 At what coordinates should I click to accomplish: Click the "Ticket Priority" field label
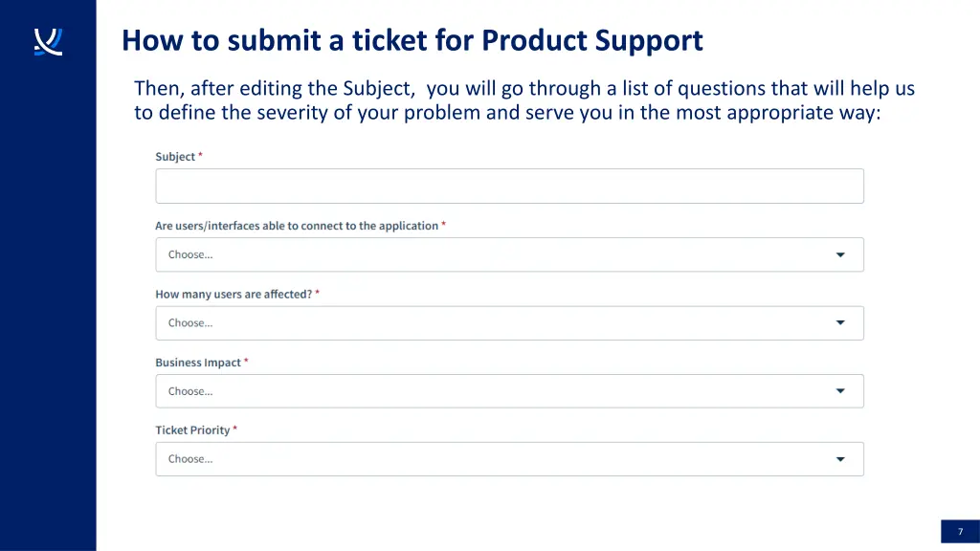click(192, 430)
